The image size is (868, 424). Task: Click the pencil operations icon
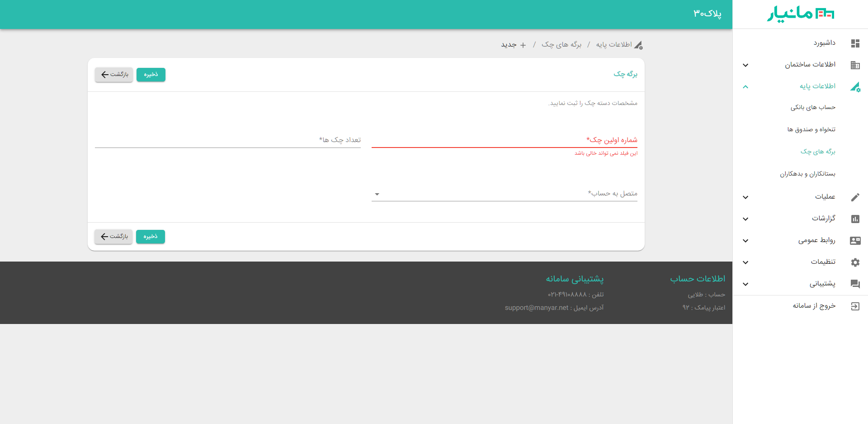pyautogui.click(x=855, y=197)
